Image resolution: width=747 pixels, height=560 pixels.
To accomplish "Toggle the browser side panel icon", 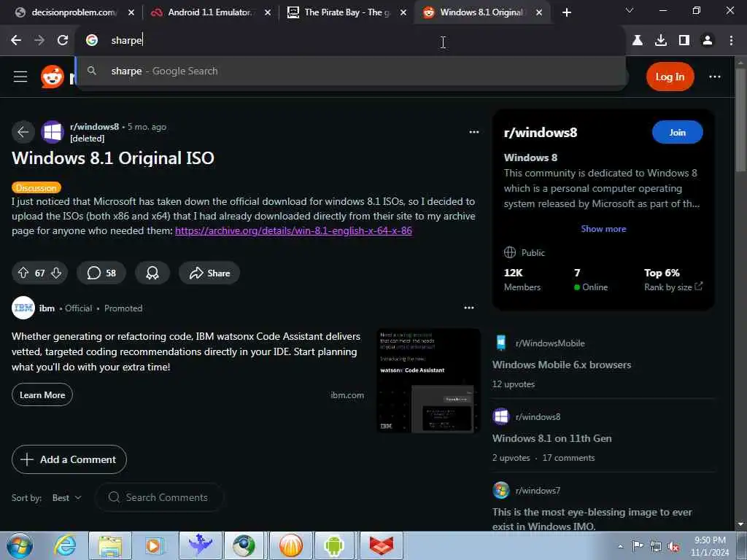I will click(684, 41).
